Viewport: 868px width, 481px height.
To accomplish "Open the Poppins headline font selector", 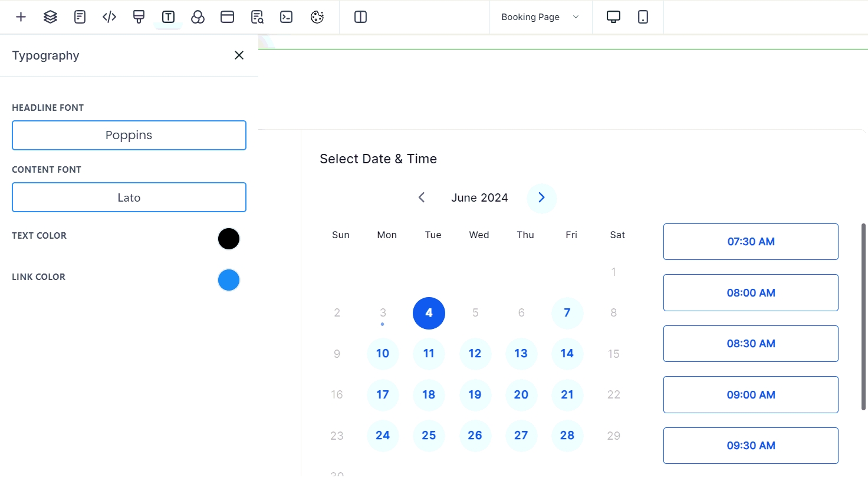I will tap(129, 136).
